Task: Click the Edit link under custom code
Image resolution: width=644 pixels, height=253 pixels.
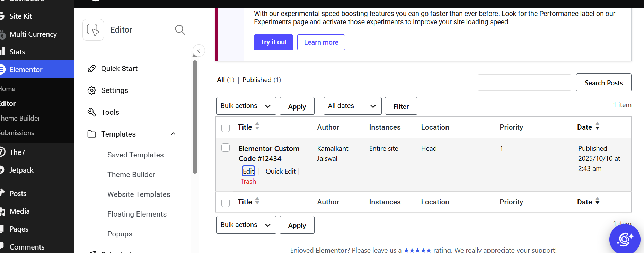Action: 248,171
